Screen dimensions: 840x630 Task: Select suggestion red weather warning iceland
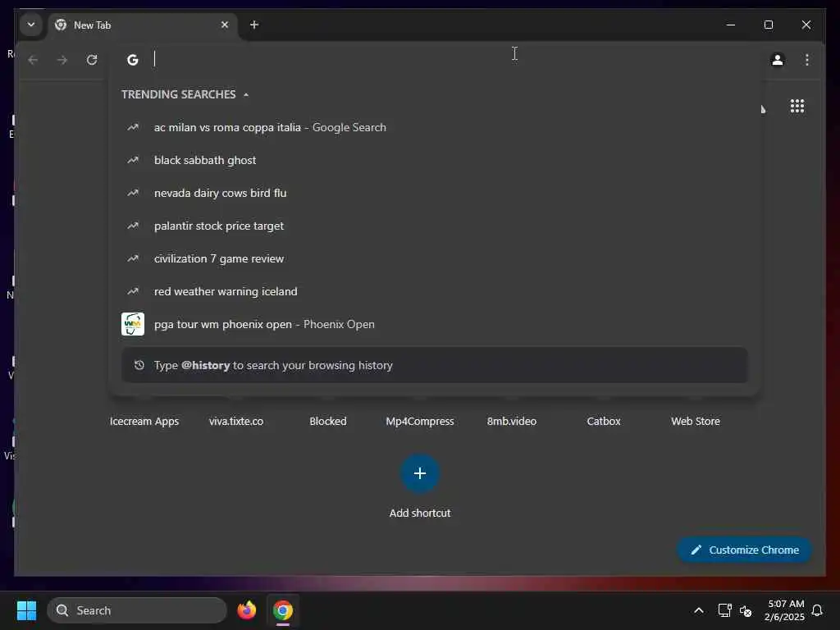click(x=435, y=291)
